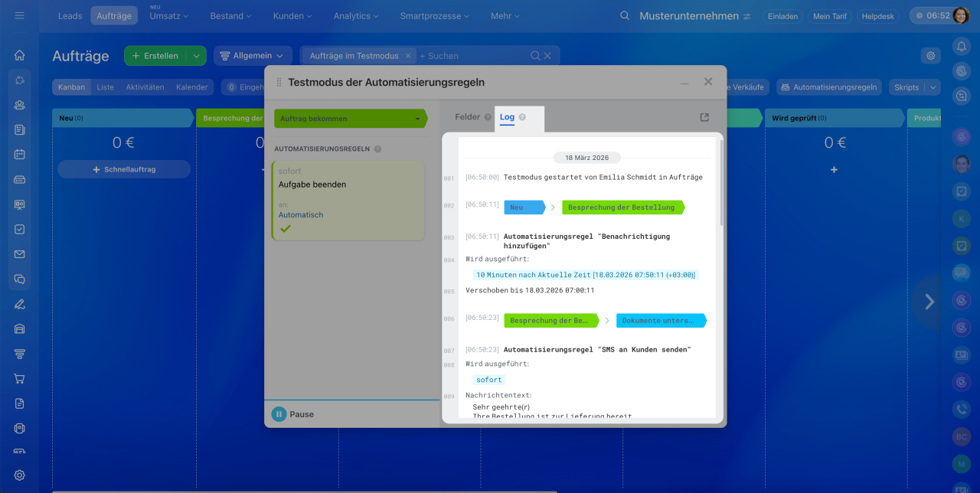
Task: Switch to Kanban view
Action: click(x=71, y=87)
